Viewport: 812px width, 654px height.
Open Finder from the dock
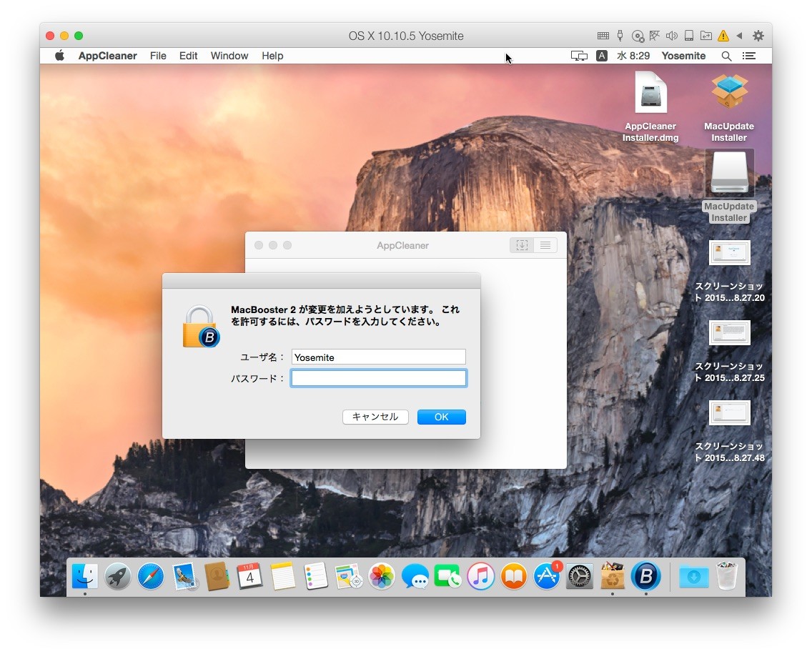[85, 576]
